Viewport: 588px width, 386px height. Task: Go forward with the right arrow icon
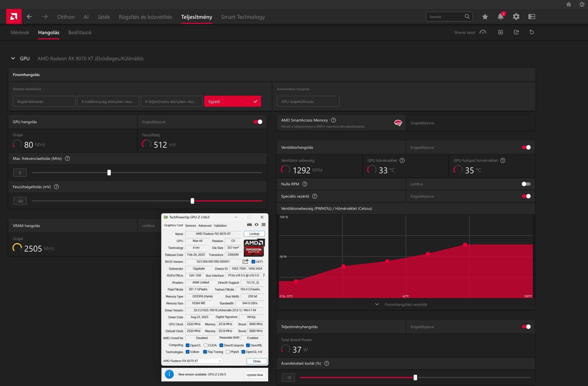(45, 17)
